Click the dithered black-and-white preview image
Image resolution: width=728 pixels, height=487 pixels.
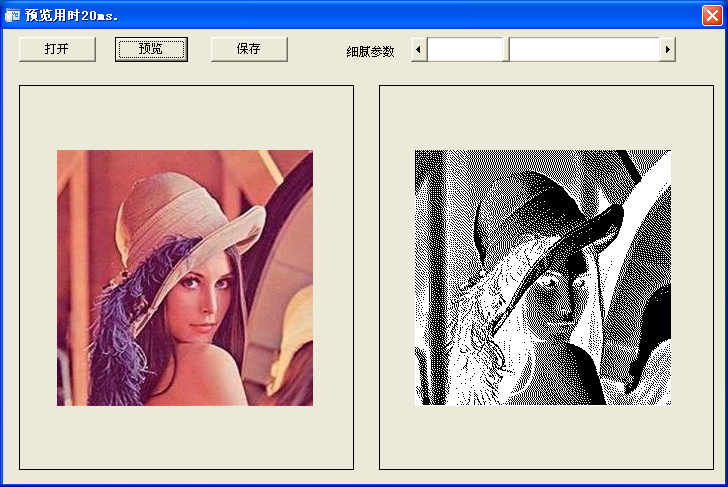pos(543,278)
